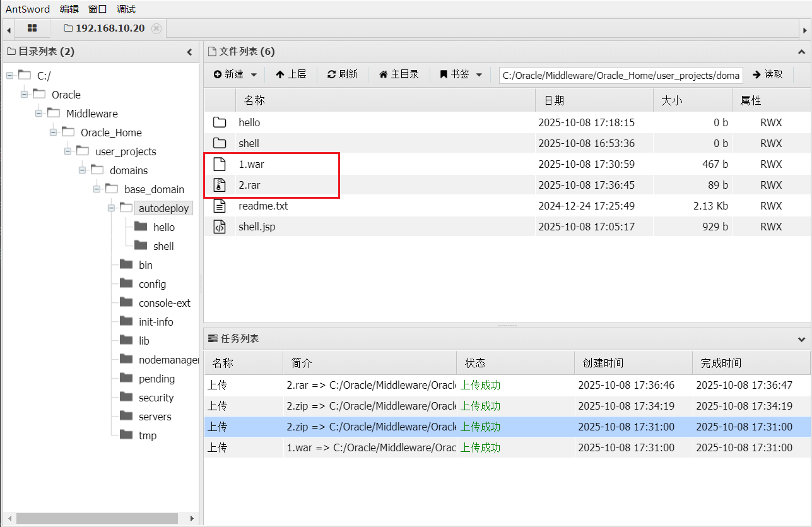Image resolution: width=812 pixels, height=527 pixels.
Task: Click the 刷新 refresh button
Action: tap(343, 74)
